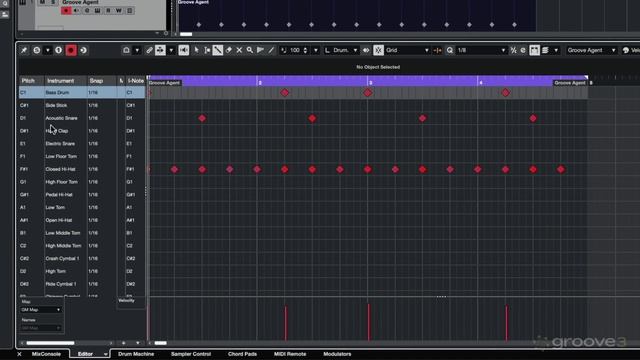The image size is (640, 360).
Task: Toggle the Groove Agent track monitor button
Action: (76, 11)
